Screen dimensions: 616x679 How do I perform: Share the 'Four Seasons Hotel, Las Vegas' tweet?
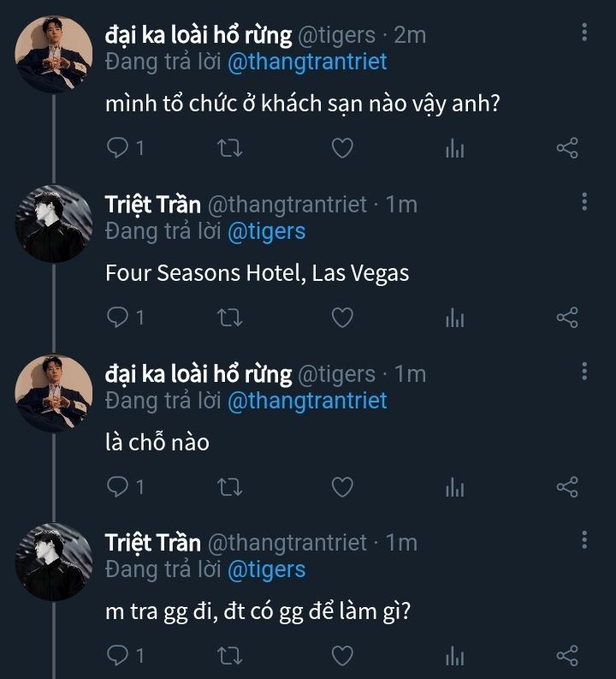coord(567,318)
